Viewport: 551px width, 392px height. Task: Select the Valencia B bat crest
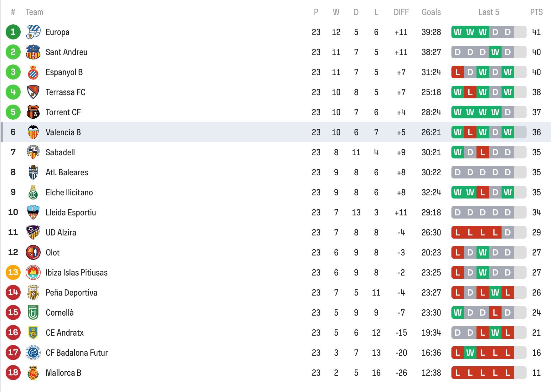click(x=33, y=132)
